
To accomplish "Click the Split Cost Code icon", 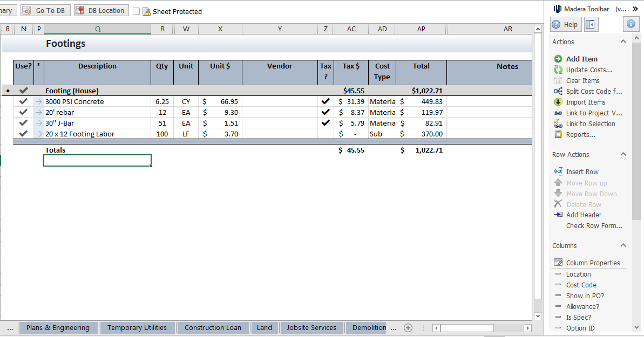I will coord(558,91).
